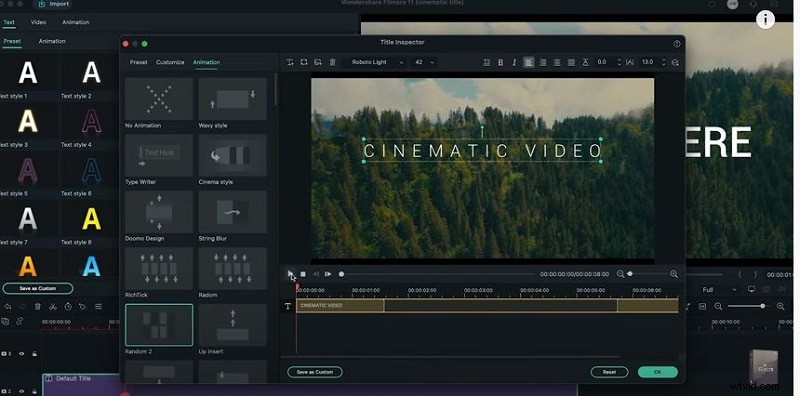Adjust the 0.0 value stepper arrows
Image resolution: width=800 pixels, height=396 pixels.
(619, 62)
